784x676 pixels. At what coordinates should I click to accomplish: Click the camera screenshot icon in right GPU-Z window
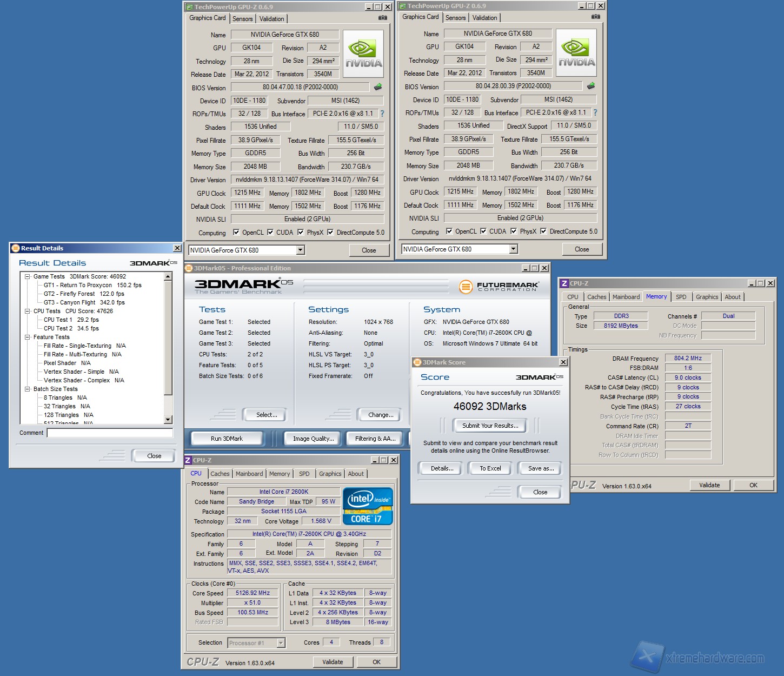coord(596,17)
